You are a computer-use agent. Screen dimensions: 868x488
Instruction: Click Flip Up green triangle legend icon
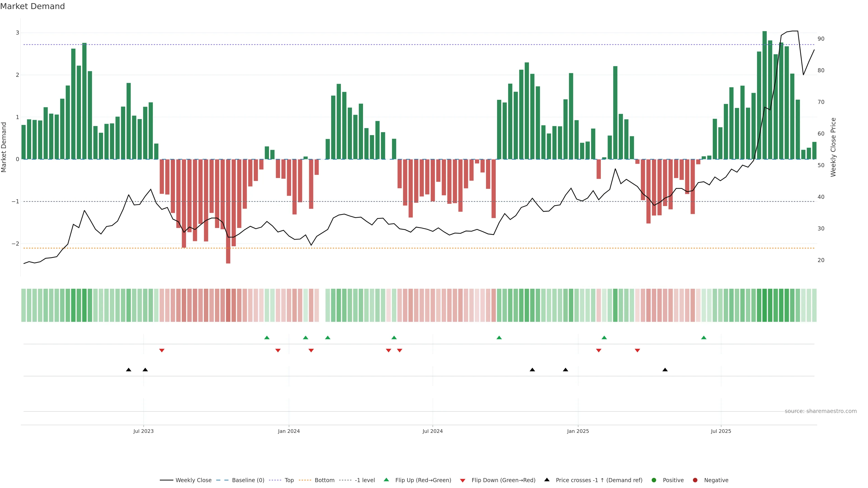pos(387,480)
